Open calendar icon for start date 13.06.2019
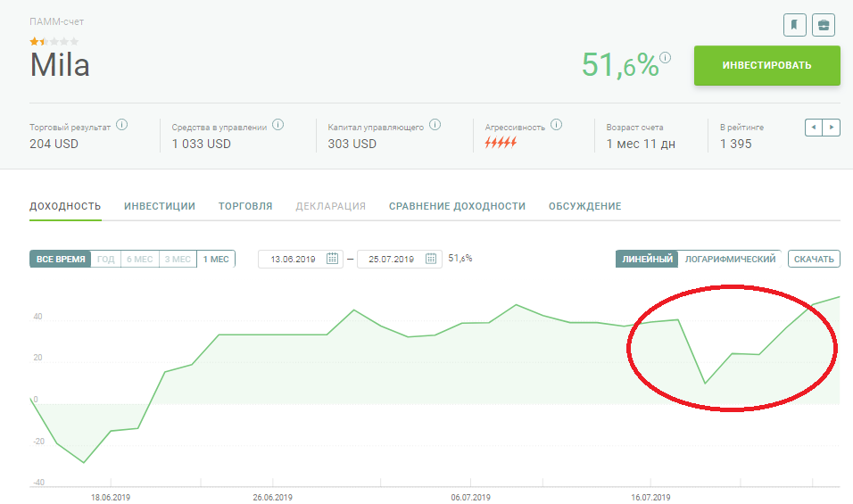The image size is (853, 504). pos(332,259)
